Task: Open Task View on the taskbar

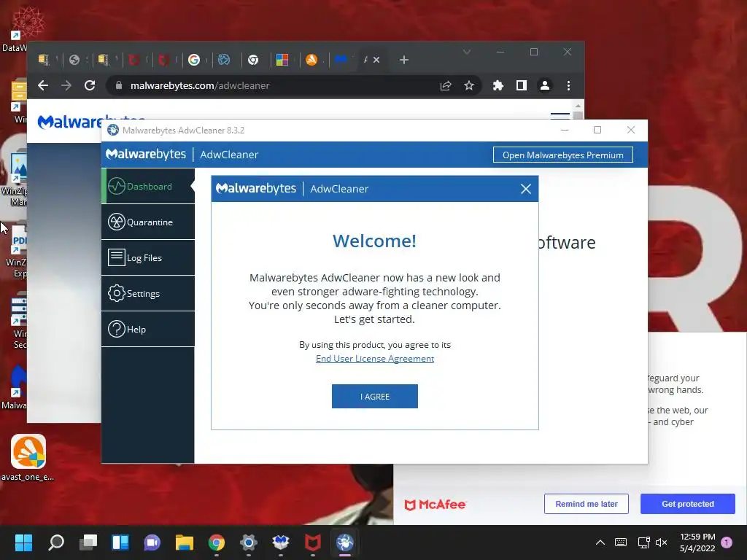Action: tap(88, 542)
